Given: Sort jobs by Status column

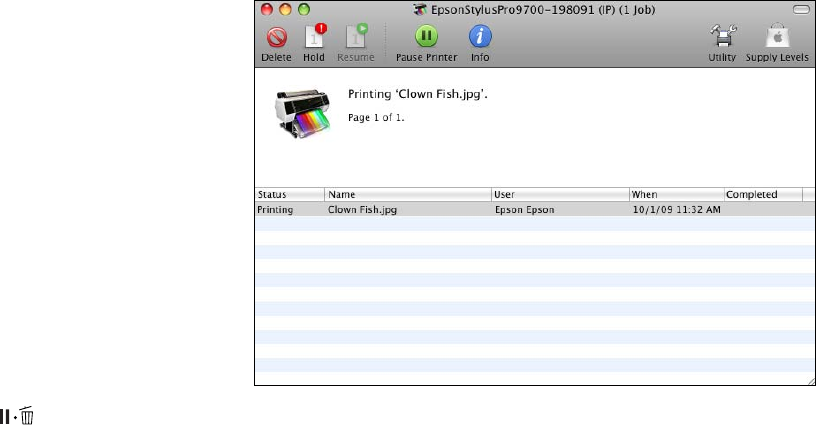Looking at the screenshot, I should [289, 195].
